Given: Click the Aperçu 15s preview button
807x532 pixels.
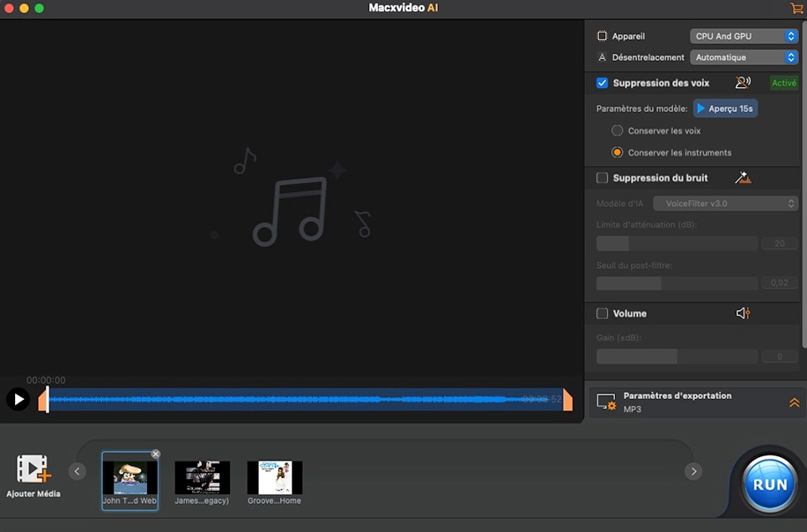Looking at the screenshot, I should 725,107.
